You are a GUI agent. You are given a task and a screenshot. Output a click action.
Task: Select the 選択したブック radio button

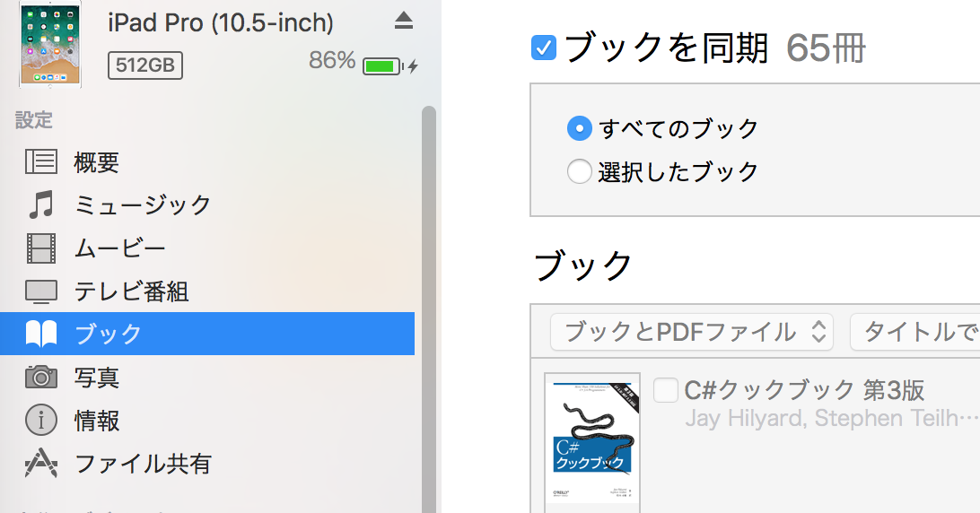[580, 171]
